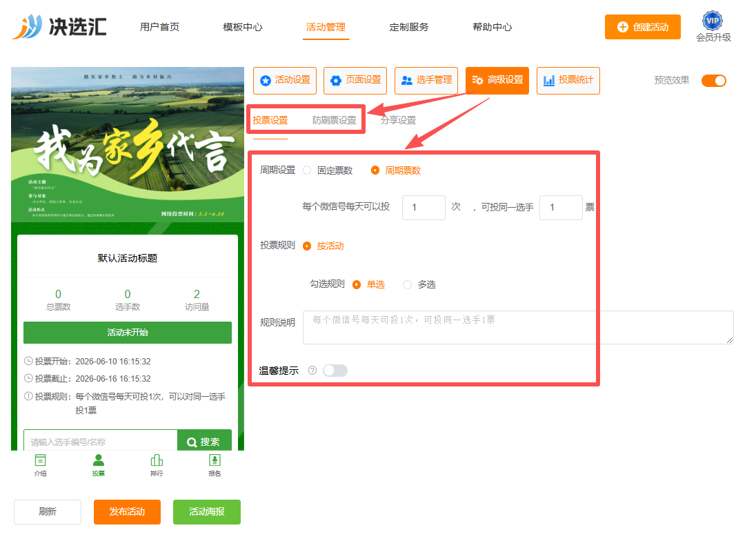Image resolution: width=756 pixels, height=539 pixels.
Task: Toggle the 预览效果 switch
Action: pyautogui.click(x=713, y=81)
